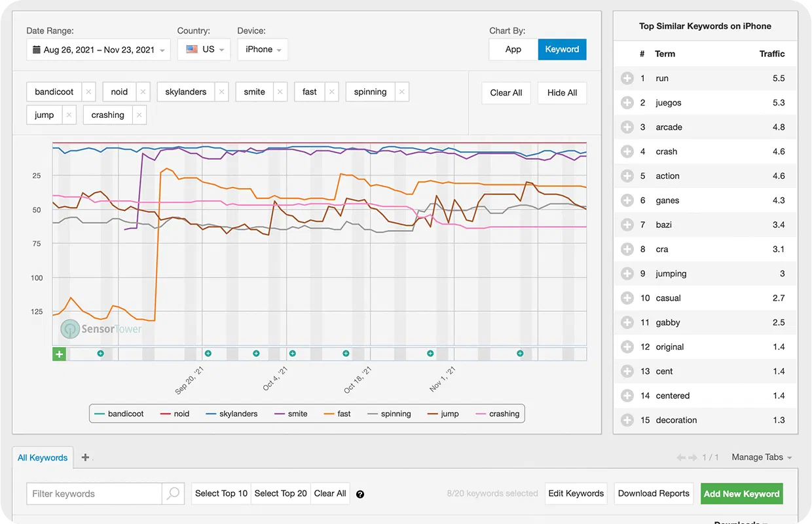Add keyword 'cra' via plus icon
This screenshot has height=524, width=812.
coord(627,249)
